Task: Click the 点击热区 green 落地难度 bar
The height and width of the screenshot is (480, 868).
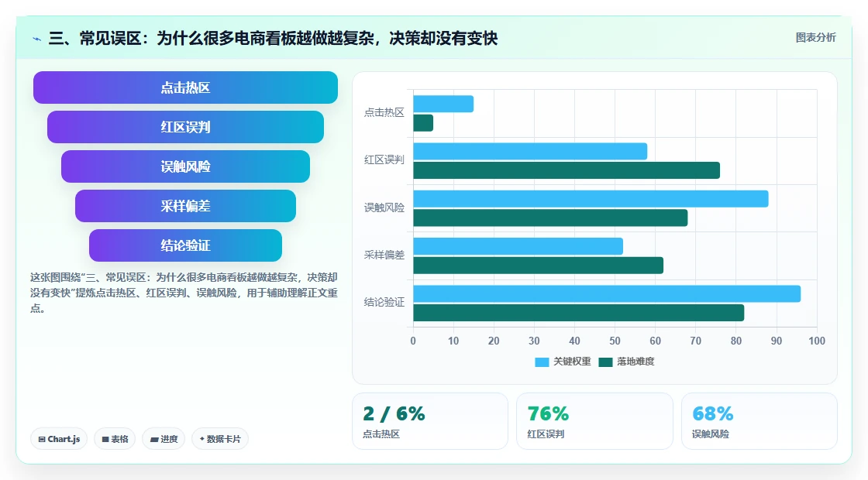Action: pyautogui.click(x=423, y=123)
